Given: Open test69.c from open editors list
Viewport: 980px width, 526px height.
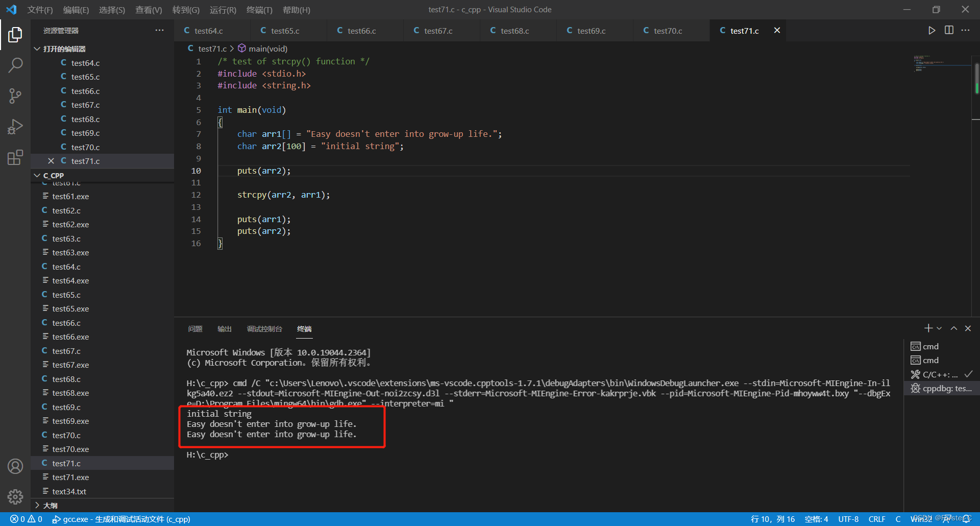Looking at the screenshot, I should pyautogui.click(x=102, y=133).
